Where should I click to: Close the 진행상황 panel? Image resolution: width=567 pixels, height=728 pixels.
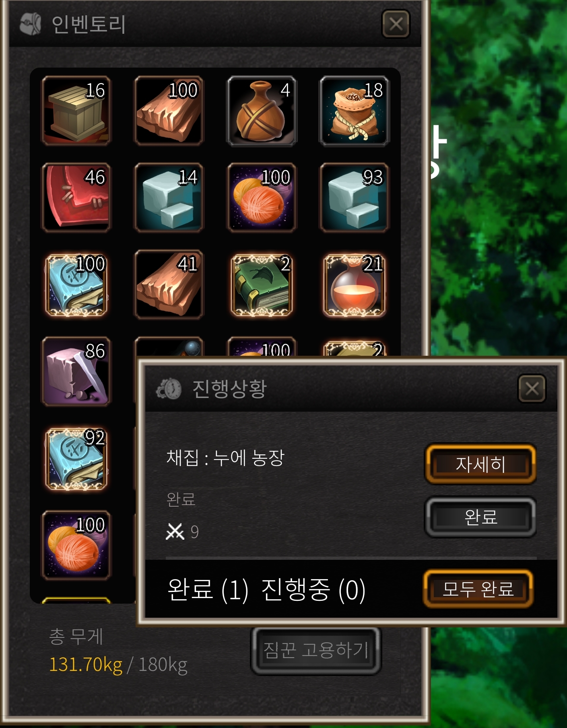pyautogui.click(x=532, y=388)
